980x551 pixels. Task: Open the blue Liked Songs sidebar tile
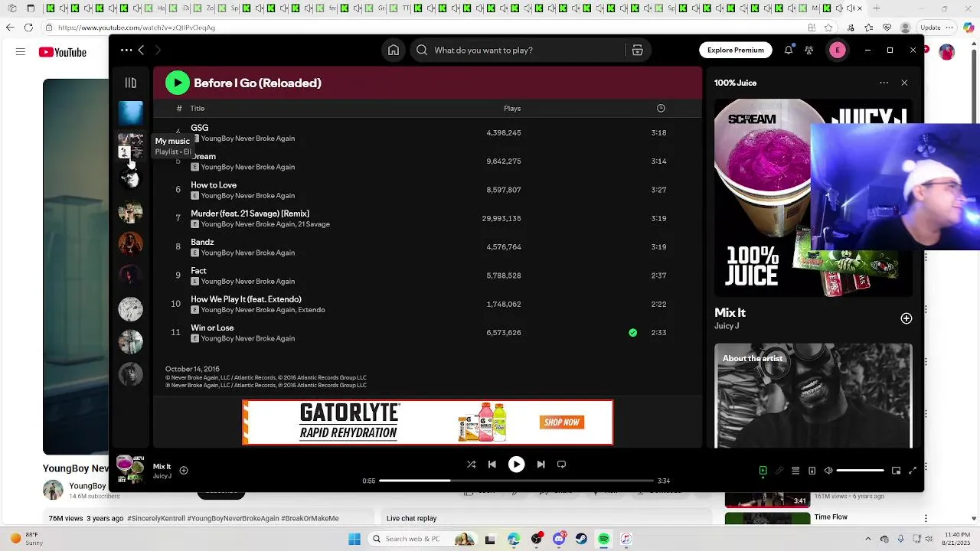tap(130, 112)
